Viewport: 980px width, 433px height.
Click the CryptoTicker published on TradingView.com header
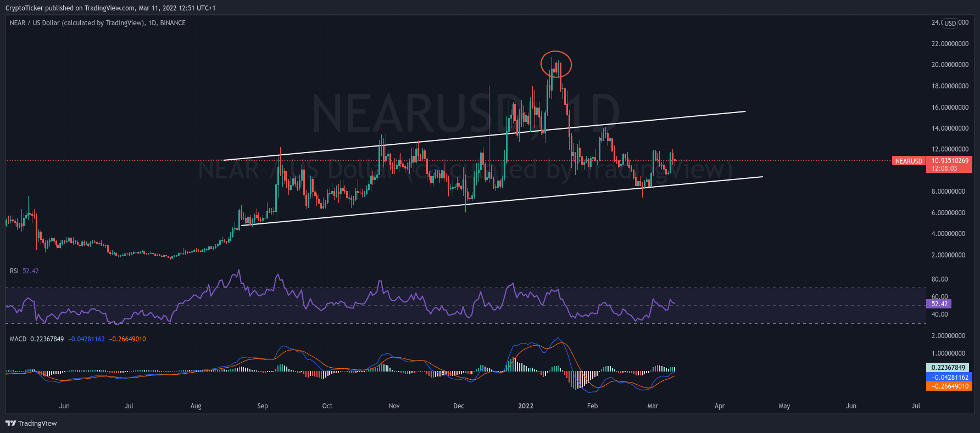click(110, 8)
